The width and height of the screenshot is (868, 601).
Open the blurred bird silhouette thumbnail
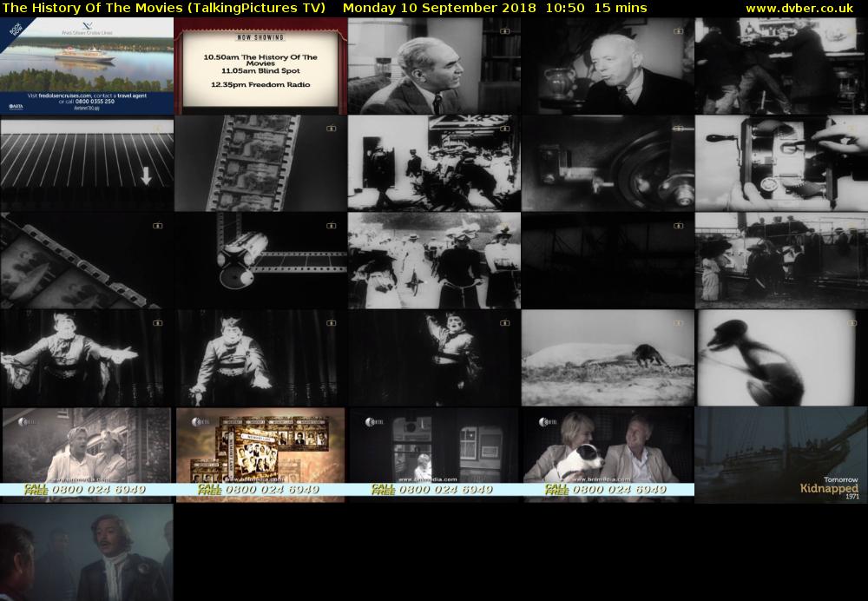(x=781, y=358)
